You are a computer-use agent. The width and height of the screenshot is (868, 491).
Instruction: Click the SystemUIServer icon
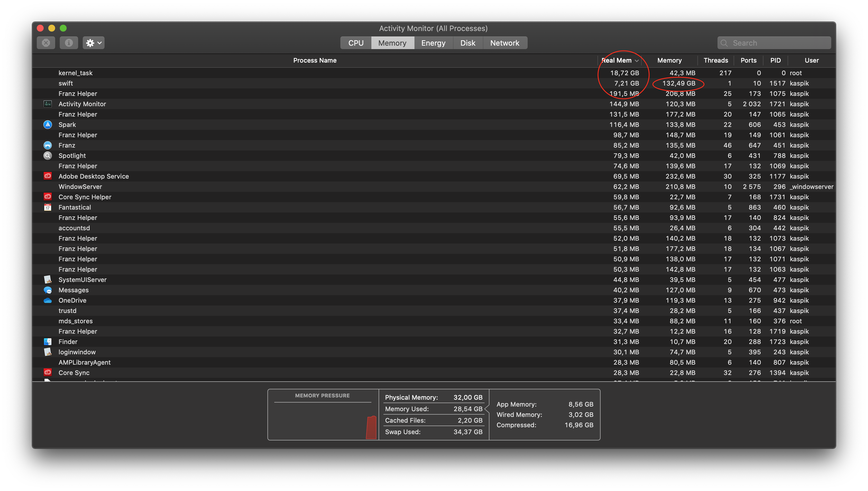coord(48,280)
